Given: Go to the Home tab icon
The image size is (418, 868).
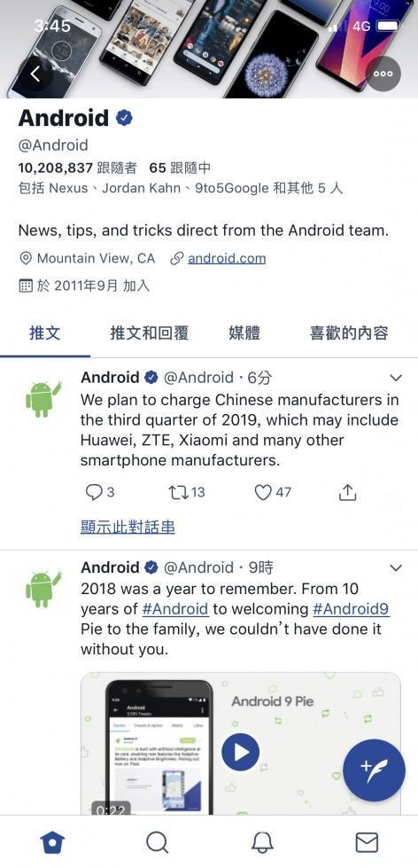Looking at the screenshot, I should coord(52,842).
